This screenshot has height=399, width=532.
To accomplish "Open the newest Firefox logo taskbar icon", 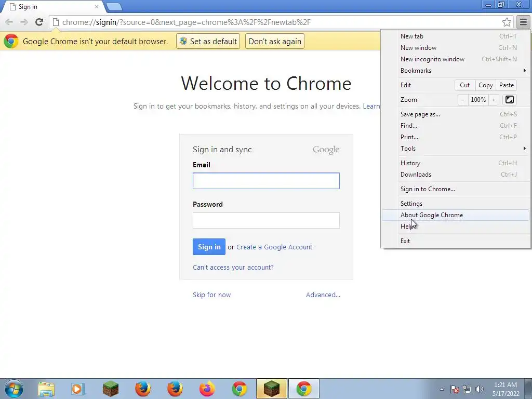I will pos(207,389).
